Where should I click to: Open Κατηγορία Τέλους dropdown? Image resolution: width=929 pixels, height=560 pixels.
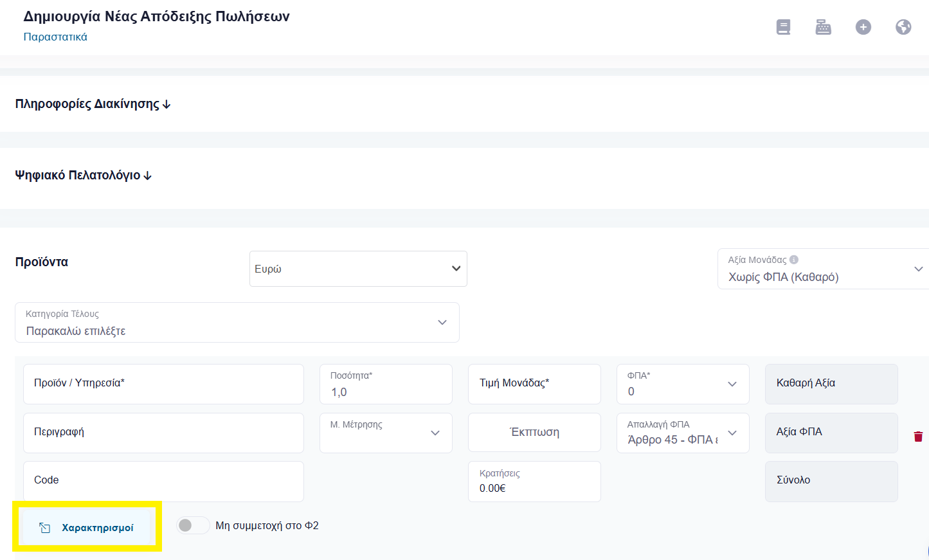pos(237,322)
